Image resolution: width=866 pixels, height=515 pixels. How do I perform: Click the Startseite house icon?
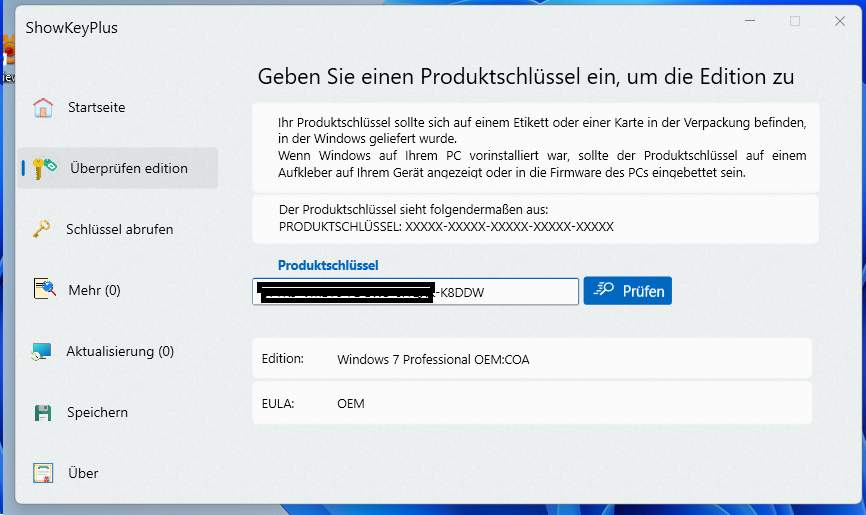tap(43, 107)
